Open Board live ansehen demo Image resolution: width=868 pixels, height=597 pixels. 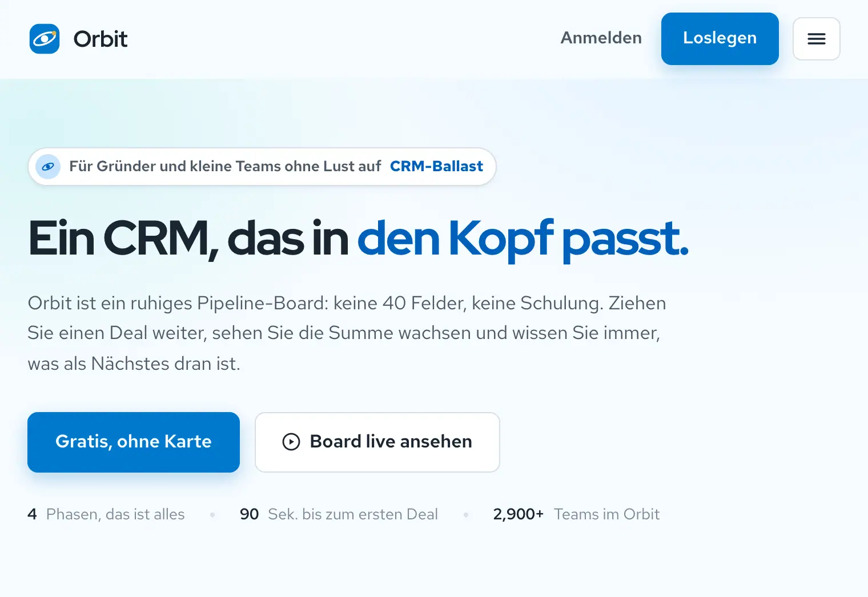[377, 442]
